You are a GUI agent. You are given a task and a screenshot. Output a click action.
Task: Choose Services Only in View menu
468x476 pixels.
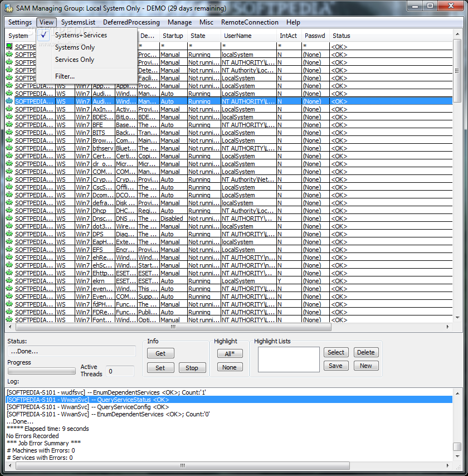86,60
